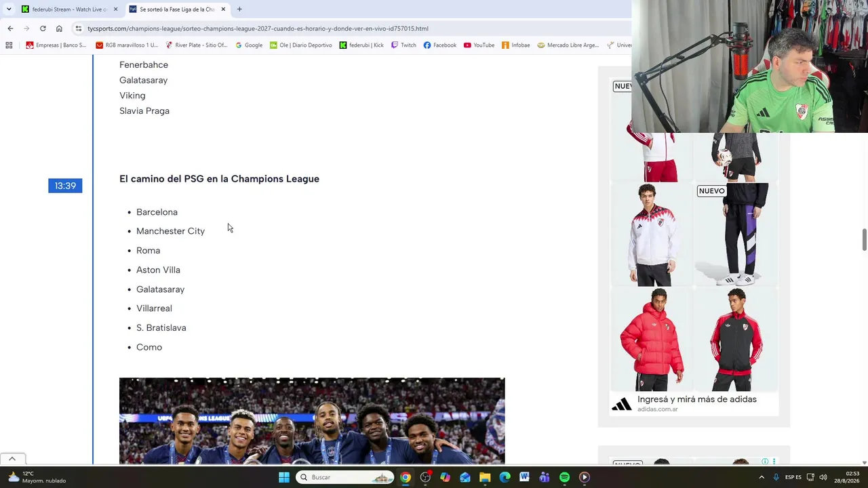The image size is (868, 488).
Task: Open the media player taskbar icon
Action: (x=584, y=477)
